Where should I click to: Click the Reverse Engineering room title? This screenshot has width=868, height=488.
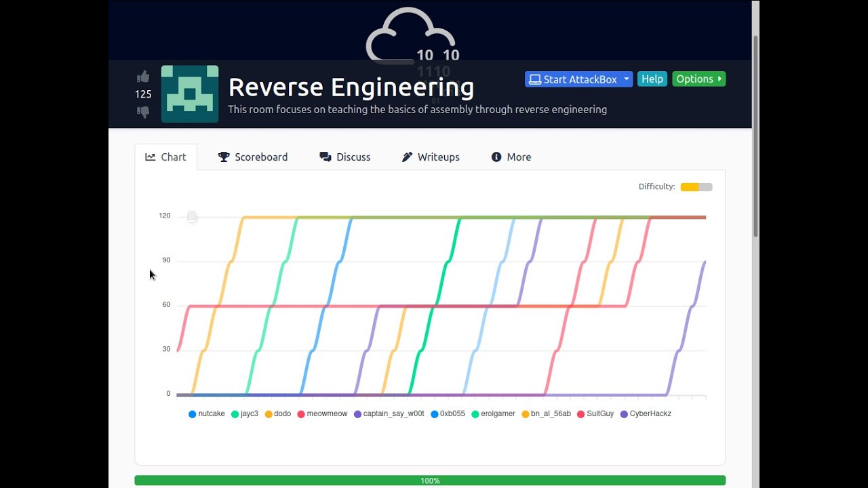tap(351, 87)
